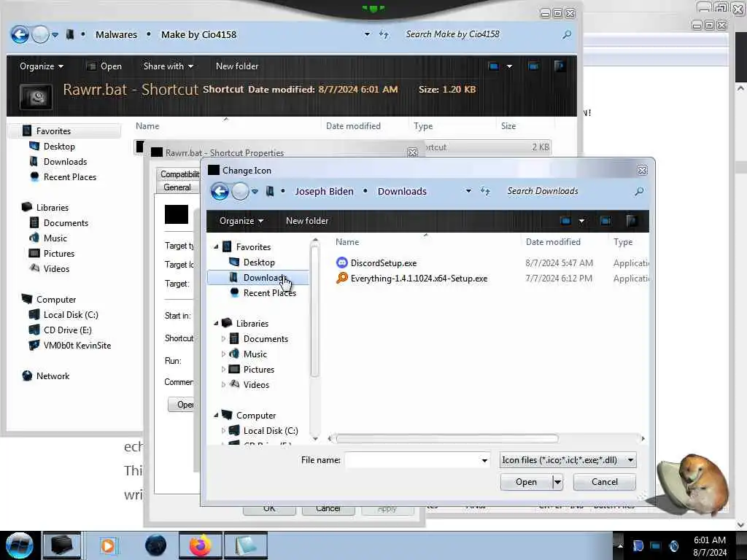Collapse Favorites tree in Change Icon dialog
Viewport: 747px width, 560px height.
[216, 246]
